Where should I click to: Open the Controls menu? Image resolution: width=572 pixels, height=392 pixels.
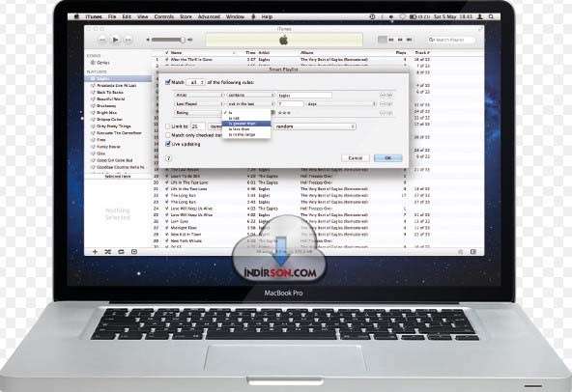[x=164, y=16]
